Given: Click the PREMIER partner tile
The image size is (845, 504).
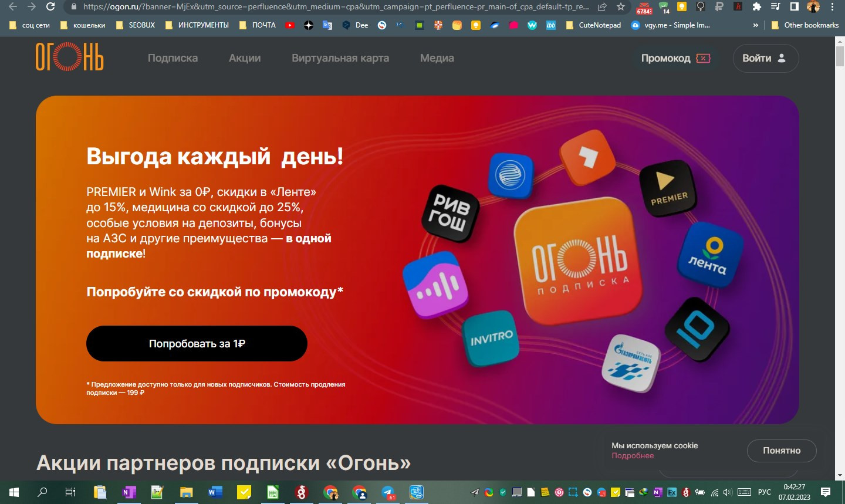Looking at the screenshot, I should [x=668, y=188].
